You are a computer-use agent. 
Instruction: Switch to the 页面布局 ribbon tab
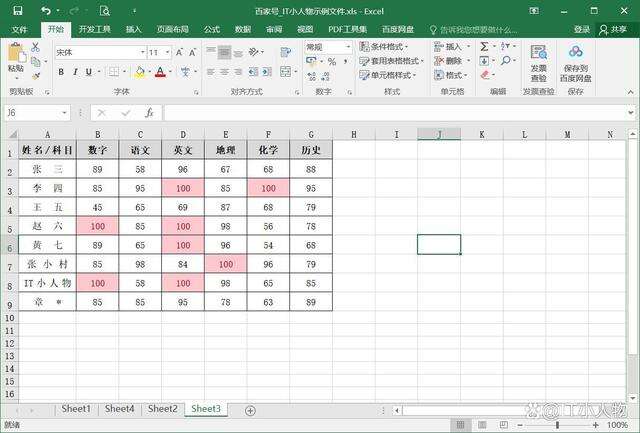click(x=173, y=29)
